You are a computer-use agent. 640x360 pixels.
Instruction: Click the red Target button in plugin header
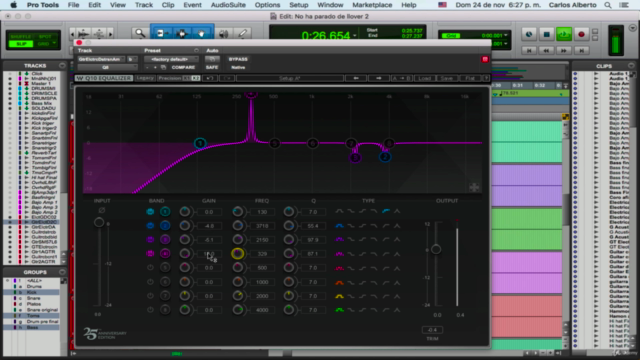click(485, 60)
